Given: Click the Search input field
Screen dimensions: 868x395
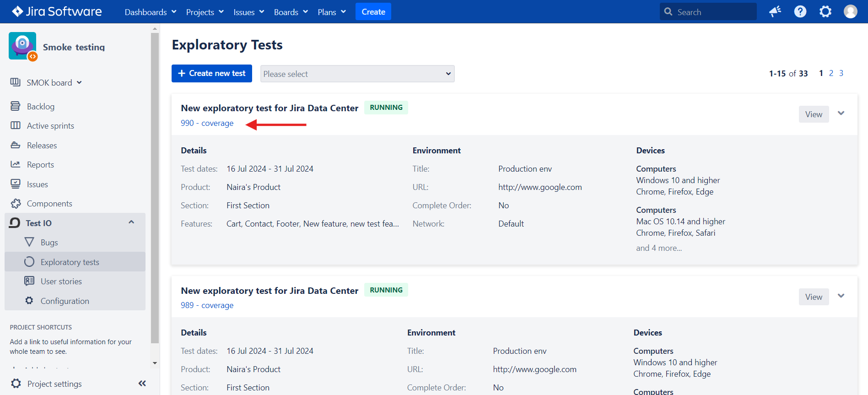Looking at the screenshot, I should pos(708,12).
